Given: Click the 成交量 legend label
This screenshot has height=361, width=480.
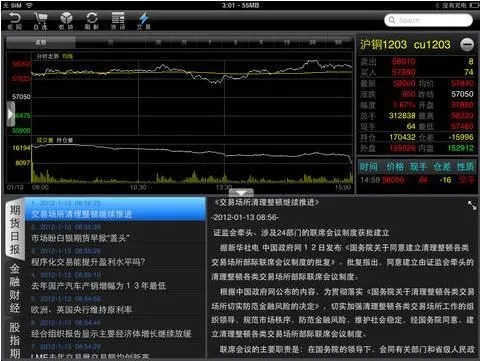Looking at the screenshot, I should click(x=45, y=140).
